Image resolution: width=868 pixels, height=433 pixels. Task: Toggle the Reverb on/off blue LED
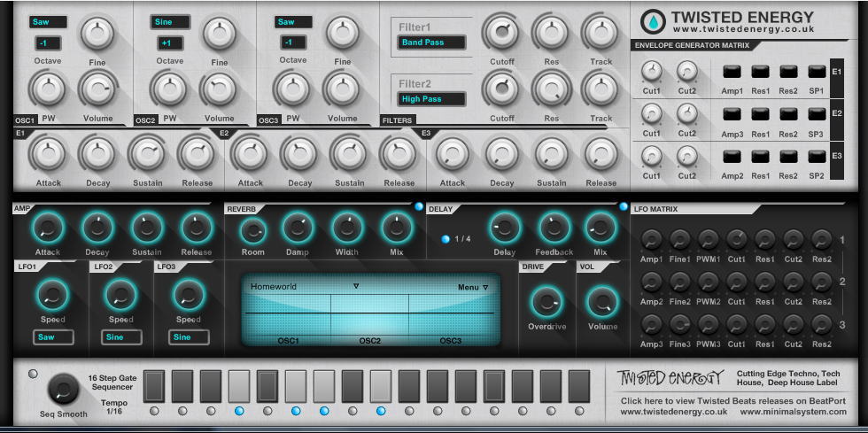(419, 206)
